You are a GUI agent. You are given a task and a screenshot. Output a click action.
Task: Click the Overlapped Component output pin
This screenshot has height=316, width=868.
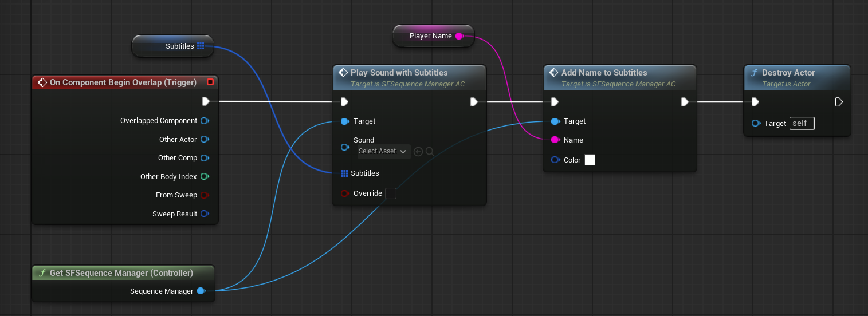[205, 121]
